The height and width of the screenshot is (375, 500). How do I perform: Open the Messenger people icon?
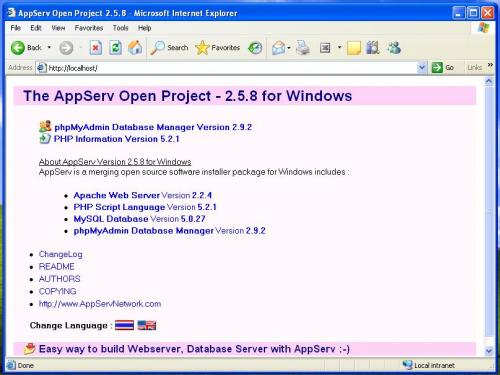tap(394, 48)
